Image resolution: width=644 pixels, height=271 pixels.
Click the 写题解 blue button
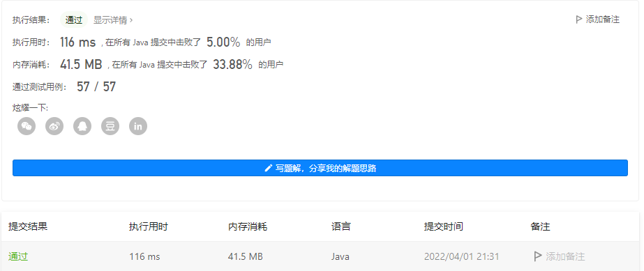[x=320, y=168]
